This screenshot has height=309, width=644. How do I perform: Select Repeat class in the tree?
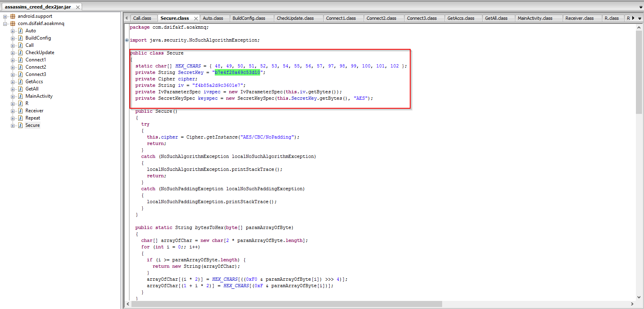point(32,118)
